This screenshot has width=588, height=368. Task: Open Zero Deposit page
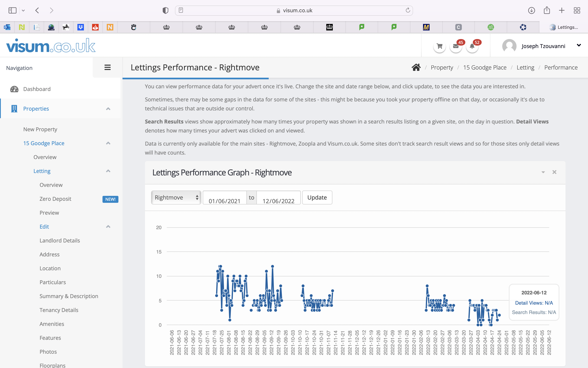coord(55,199)
